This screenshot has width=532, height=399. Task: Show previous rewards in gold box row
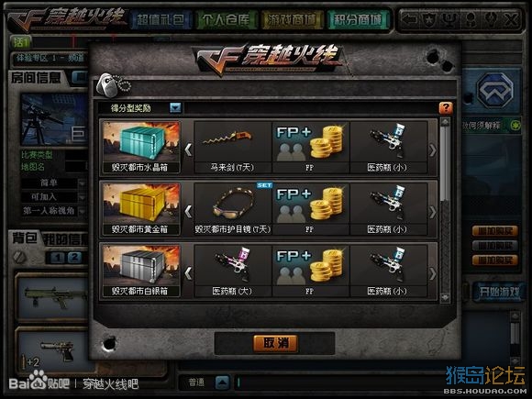click(188, 212)
